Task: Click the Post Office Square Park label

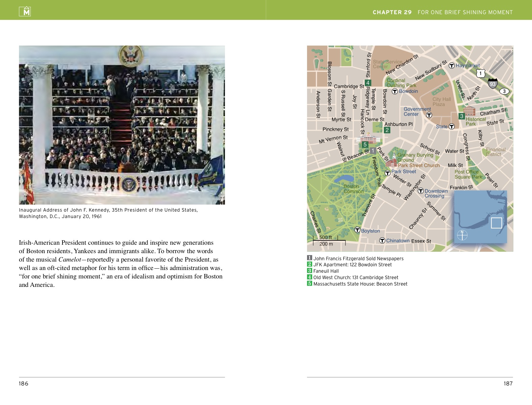Action: pos(468,174)
